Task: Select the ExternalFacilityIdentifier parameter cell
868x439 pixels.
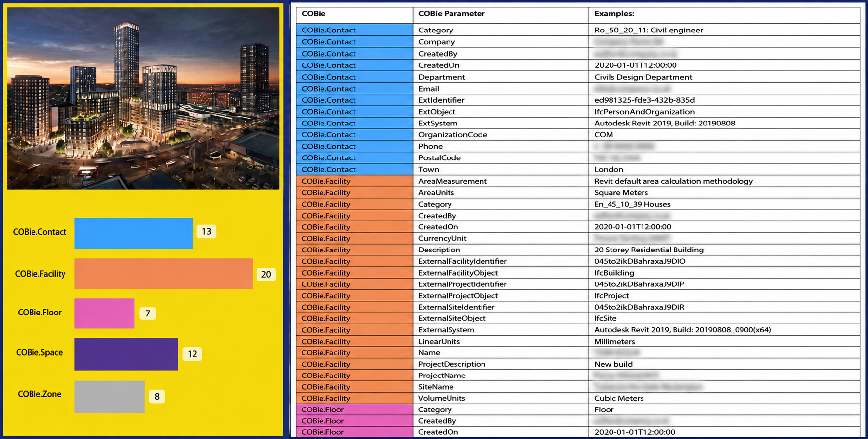Action: pos(501,261)
